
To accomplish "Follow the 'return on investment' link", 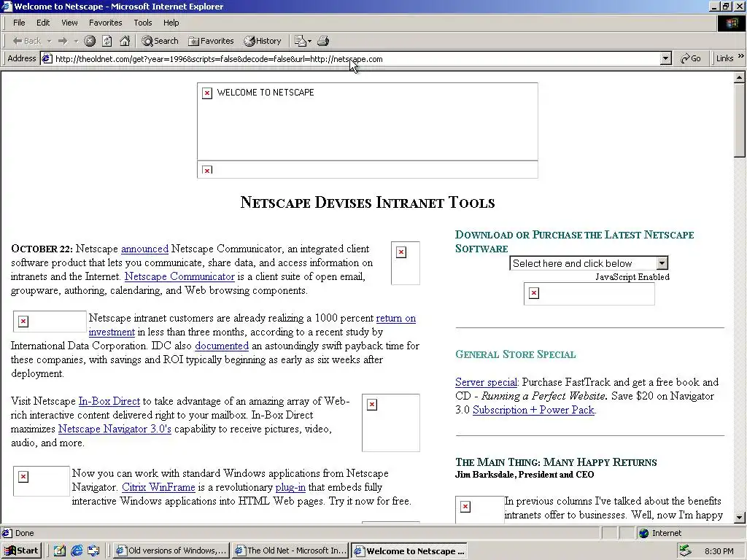I will (396, 318).
